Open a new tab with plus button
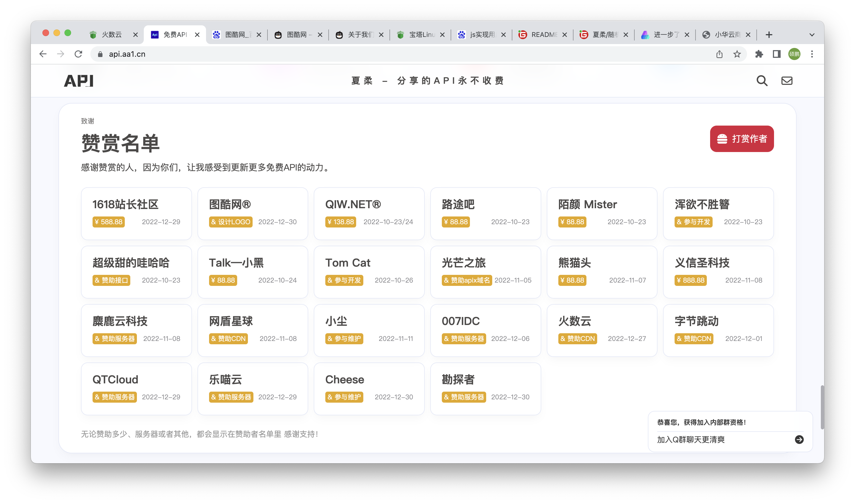Screen dimensions: 855x504 (769, 35)
